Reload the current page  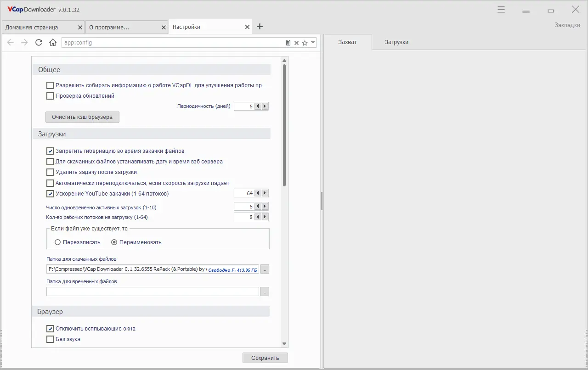pos(39,43)
